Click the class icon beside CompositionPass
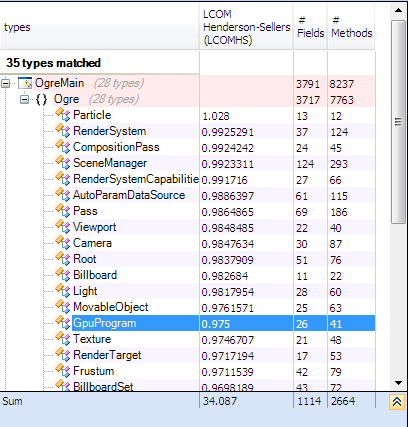408x427 pixels. coord(63,147)
